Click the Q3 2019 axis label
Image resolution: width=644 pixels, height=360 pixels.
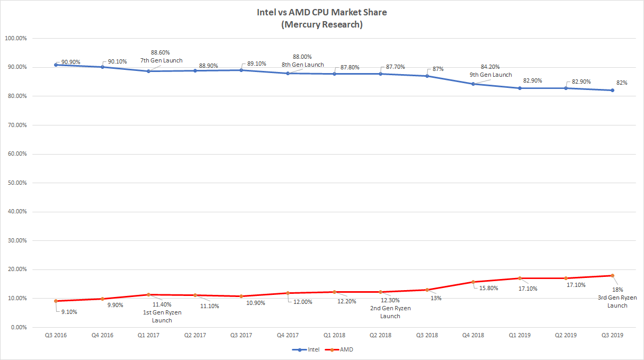(613, 335)
